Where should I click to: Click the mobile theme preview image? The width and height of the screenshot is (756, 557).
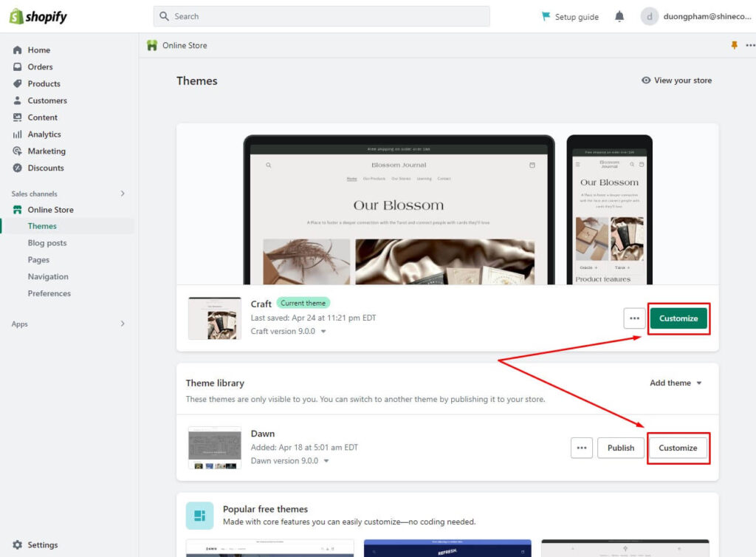point(609,211)
